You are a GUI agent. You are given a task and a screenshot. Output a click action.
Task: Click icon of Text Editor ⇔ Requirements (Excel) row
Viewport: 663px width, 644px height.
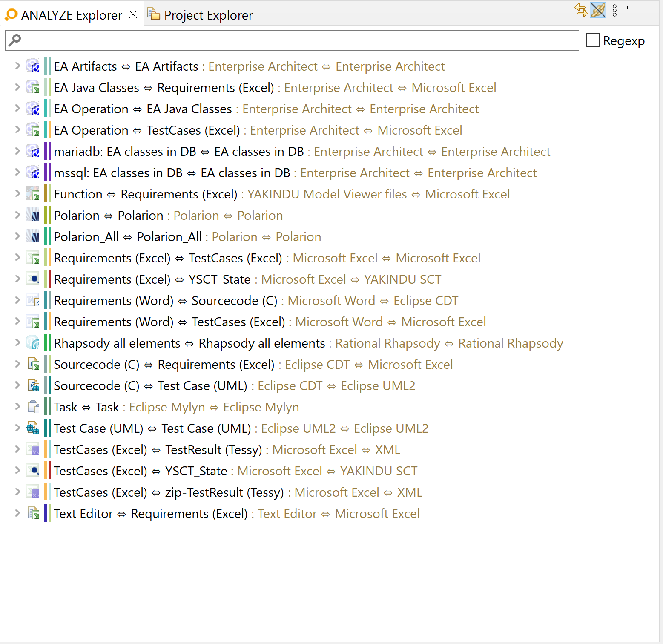[33, 513]
